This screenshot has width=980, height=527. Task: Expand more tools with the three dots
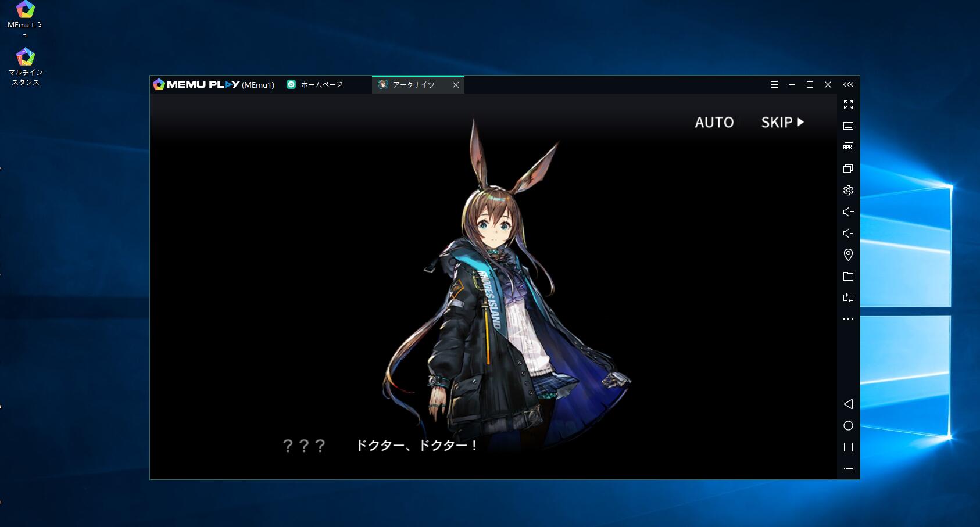848,319
